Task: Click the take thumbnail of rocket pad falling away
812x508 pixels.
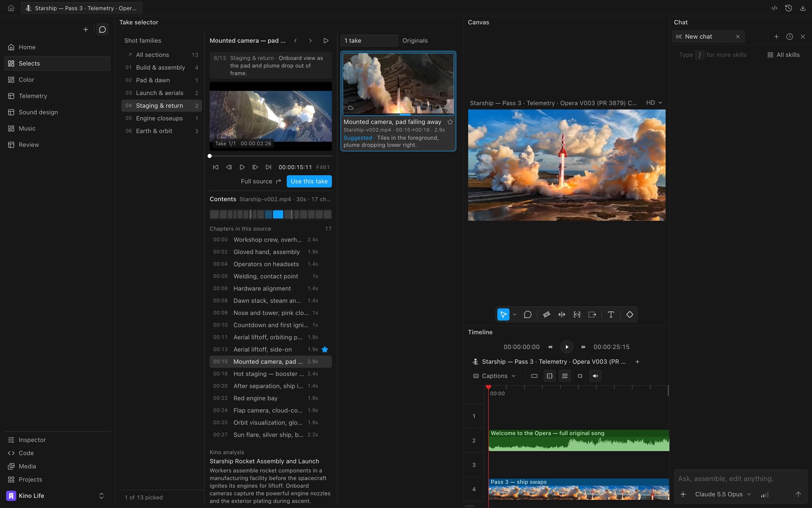Action: [398, 84]
